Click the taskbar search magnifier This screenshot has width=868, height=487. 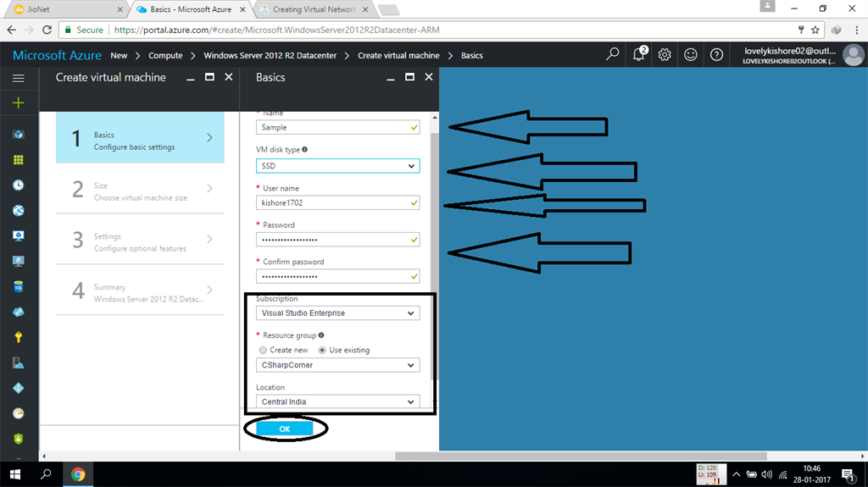click(x=46, y=474)
